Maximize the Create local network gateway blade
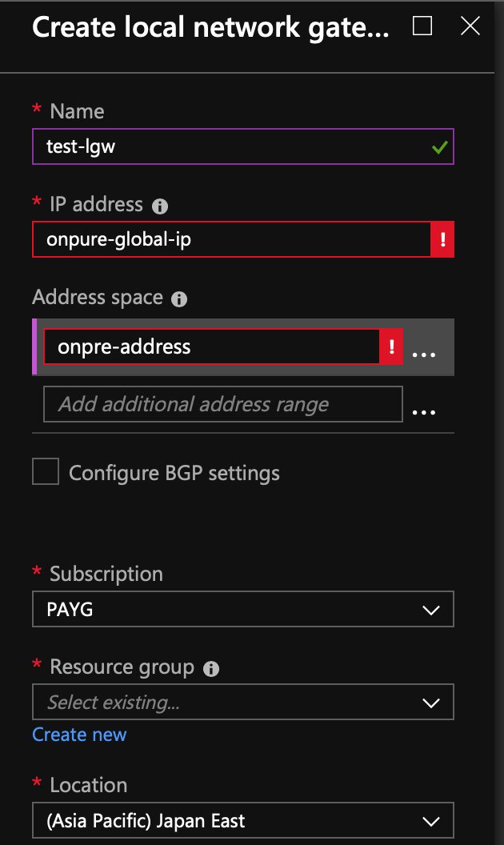The image size is (504, 845). click(422, 26)
